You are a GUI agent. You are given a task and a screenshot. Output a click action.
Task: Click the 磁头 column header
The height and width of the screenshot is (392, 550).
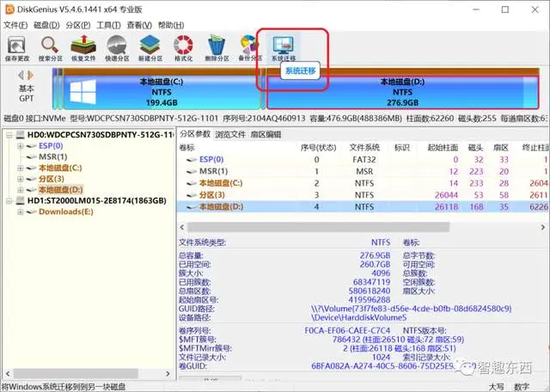point(475,148)
